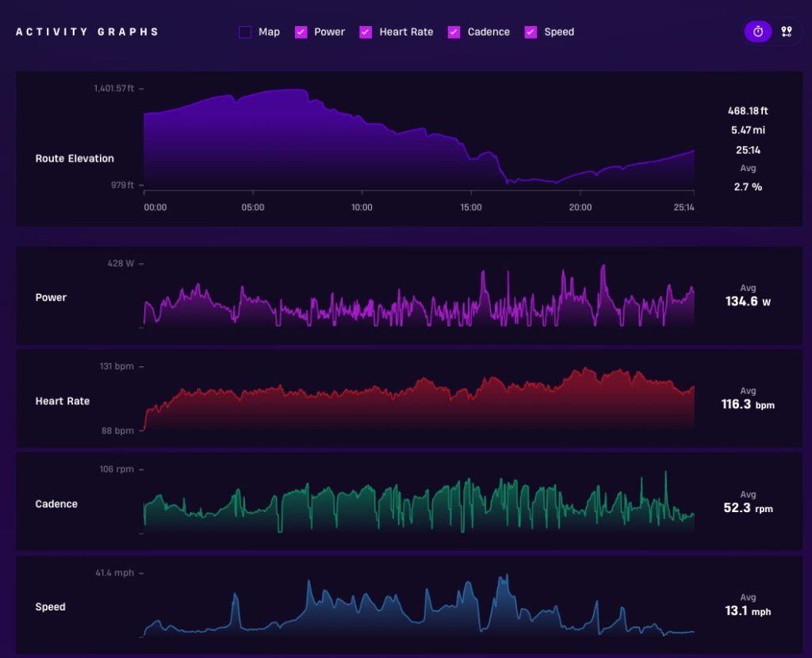Viewport: 812px width, 658px height.
Task: Click the 979 ft axis minimum
Action: tap(122, 185)
